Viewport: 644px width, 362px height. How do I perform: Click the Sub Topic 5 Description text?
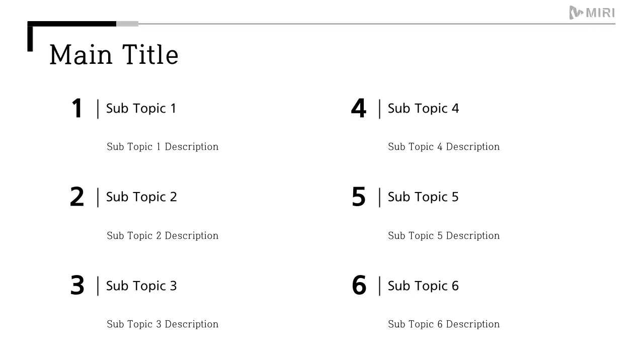444,236
